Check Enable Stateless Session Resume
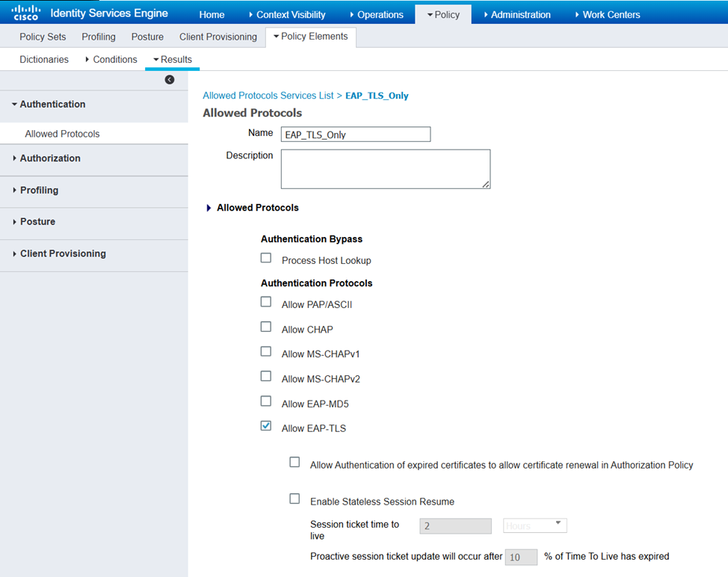Screen dimensions: 728x577 [x=294, y=499]
